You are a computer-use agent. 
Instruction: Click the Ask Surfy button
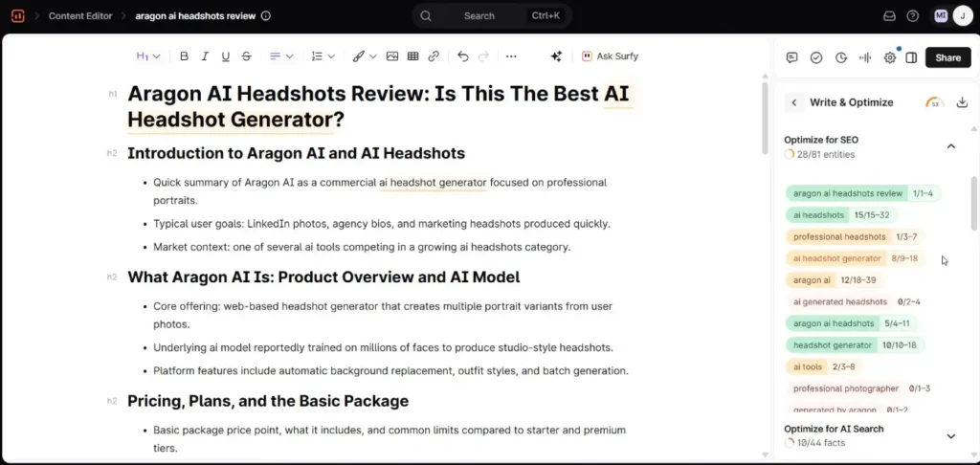(610, 56)
